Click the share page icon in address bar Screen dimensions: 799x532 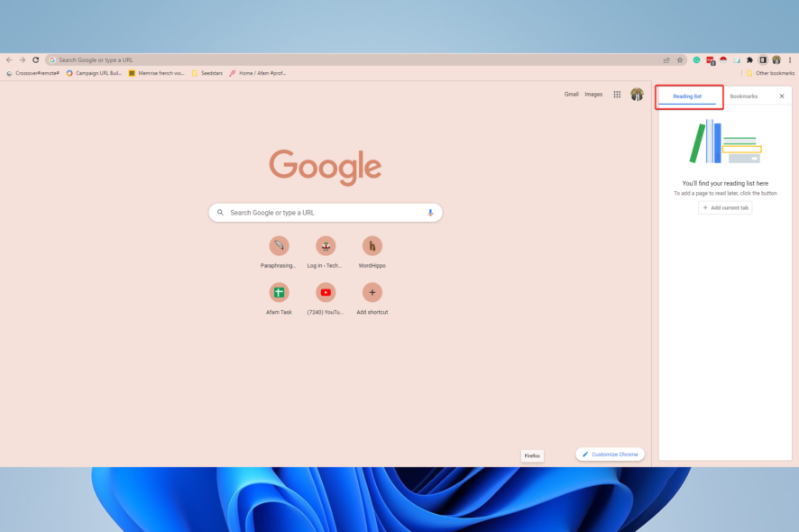click(666, 60)
